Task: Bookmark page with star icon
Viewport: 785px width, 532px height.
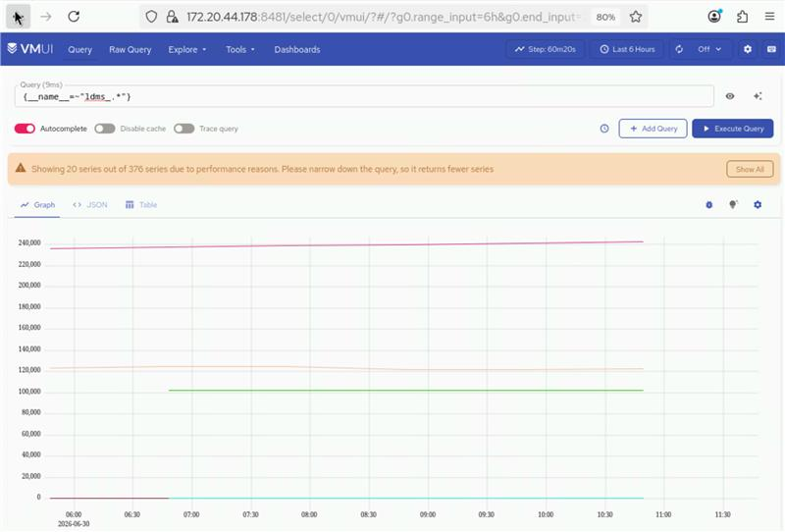Action: pos(636,17)
